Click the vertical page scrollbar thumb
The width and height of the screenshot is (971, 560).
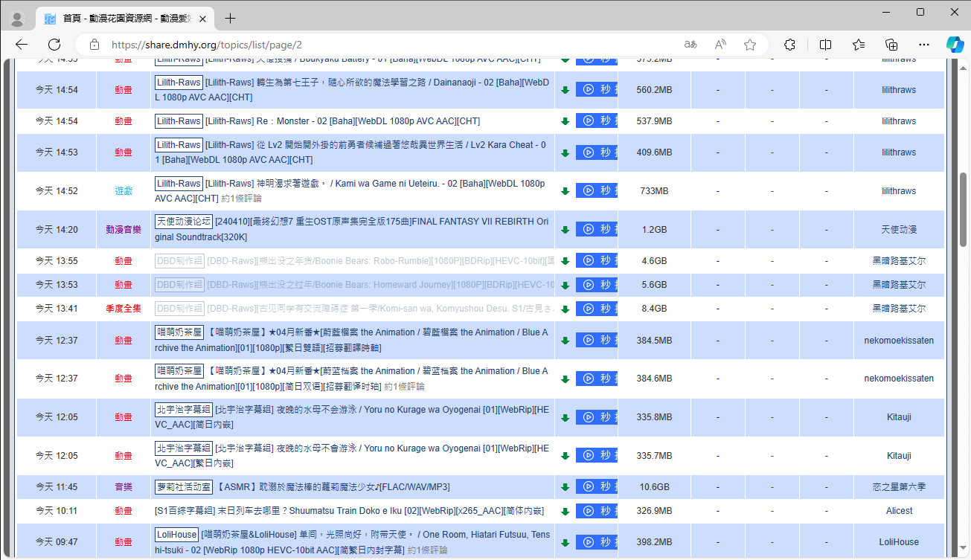coord(964,209)
